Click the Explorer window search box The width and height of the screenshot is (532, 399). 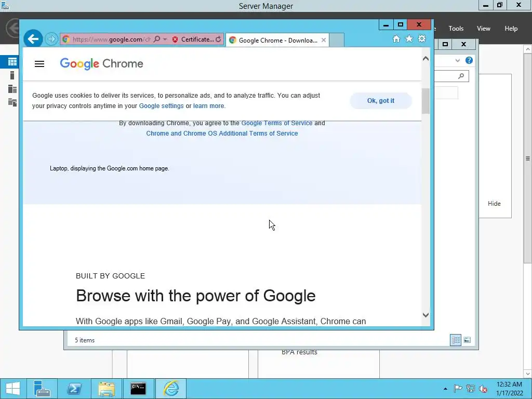[451, 76]
